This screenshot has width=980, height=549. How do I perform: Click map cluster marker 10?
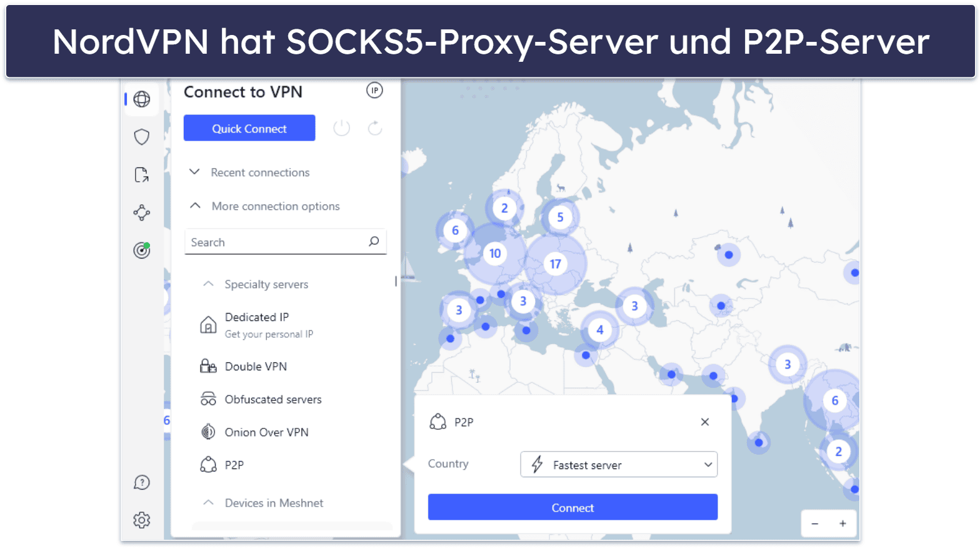(495, 254)
